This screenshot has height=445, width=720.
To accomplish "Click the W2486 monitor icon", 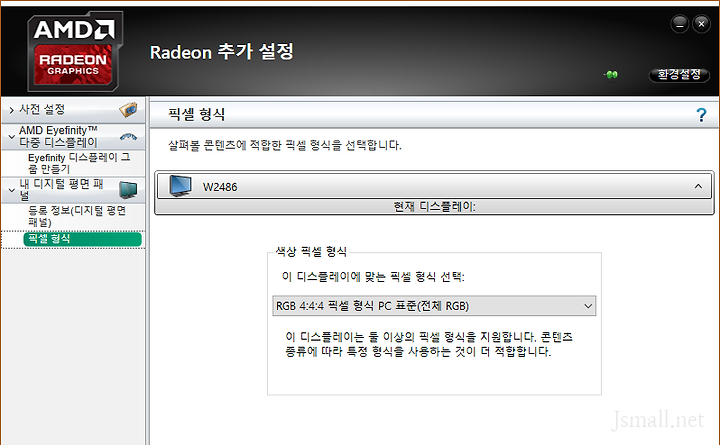I will [x=180, y=186].
